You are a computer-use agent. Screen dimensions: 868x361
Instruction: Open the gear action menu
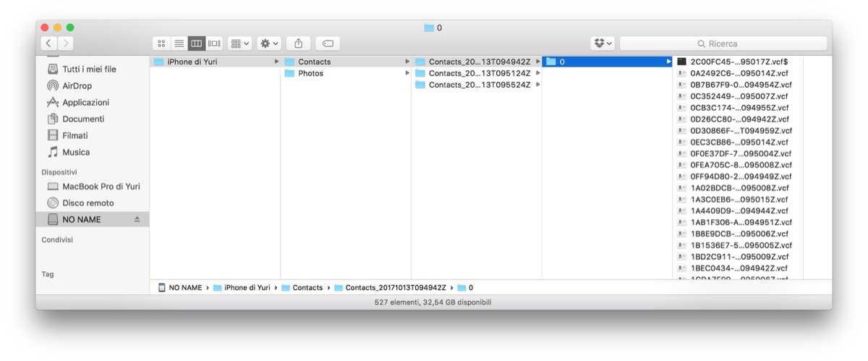pyautogui.click(x=269, y=43)
